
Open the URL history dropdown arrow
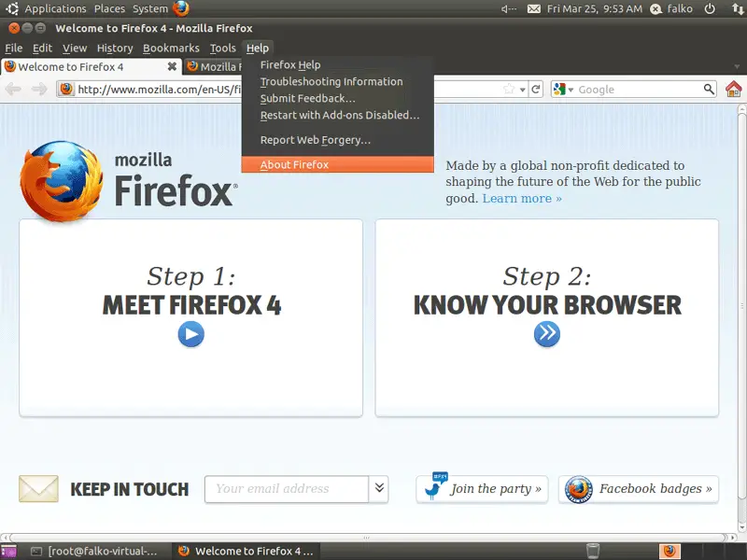[523, 90]
